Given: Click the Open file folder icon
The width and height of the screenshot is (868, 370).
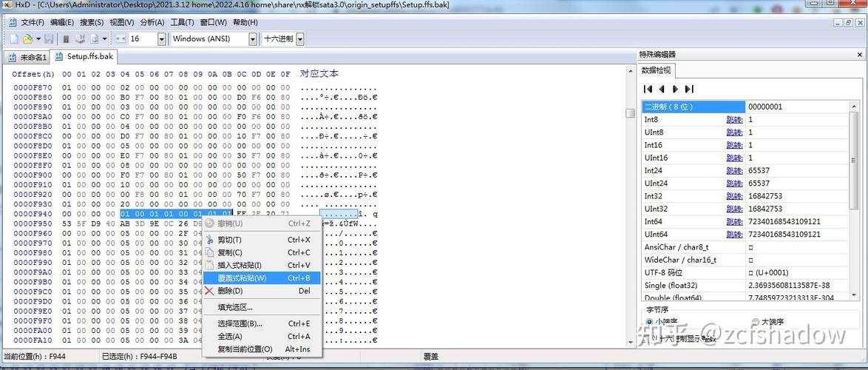Looking at the screenshot, I should coord(27,38).
